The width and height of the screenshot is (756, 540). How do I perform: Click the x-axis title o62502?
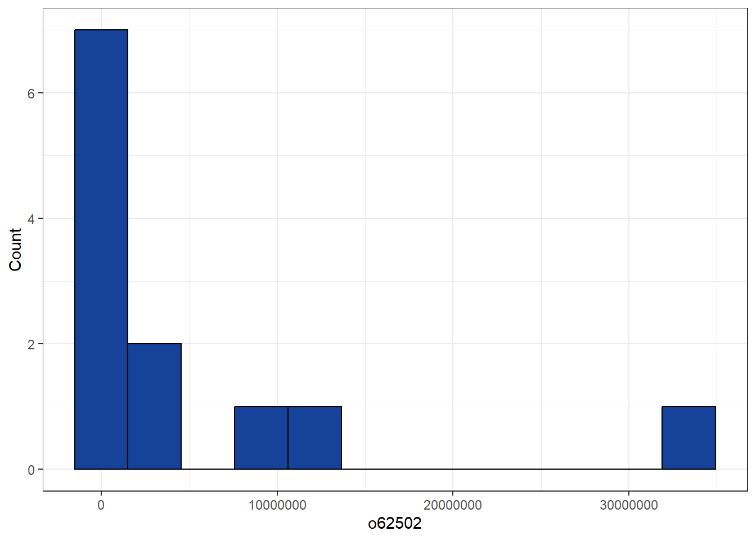click(394, 524)
